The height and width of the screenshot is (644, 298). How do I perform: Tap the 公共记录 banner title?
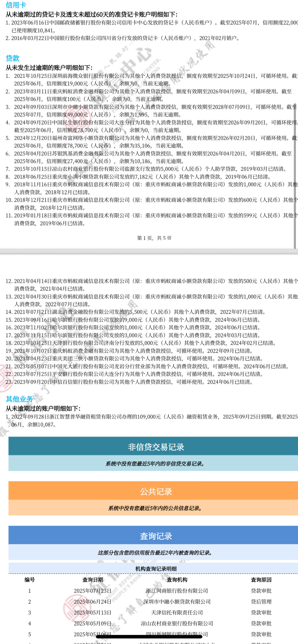[x=156, y=492]
